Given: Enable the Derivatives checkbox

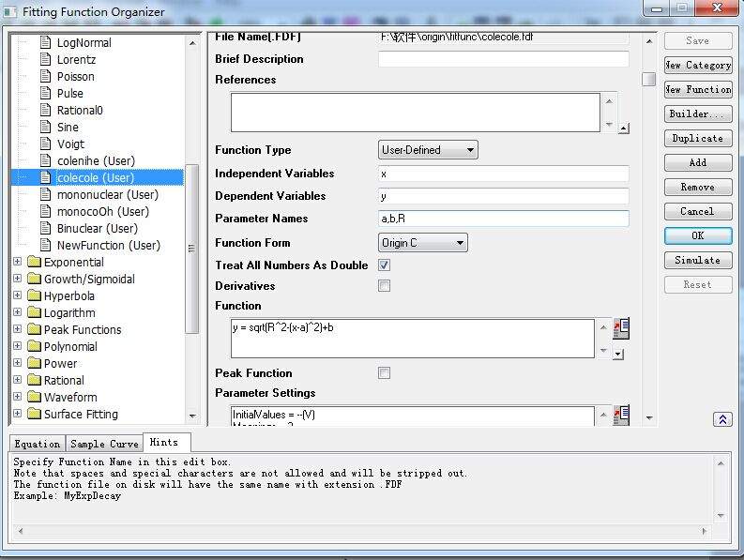Looking at the screenshot, I should (x=384, y=286).
